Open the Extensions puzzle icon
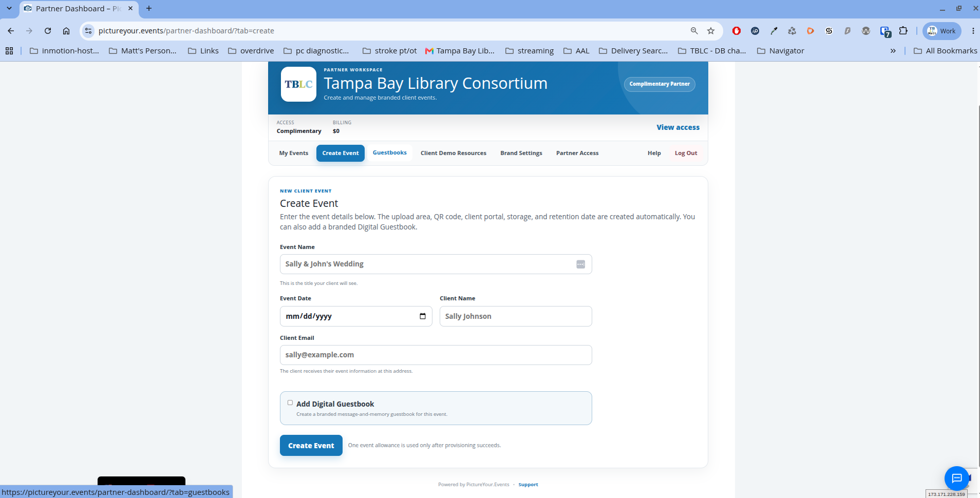This screenshot has width=980, height=498. pyautogui.click(x=903, y=31)
